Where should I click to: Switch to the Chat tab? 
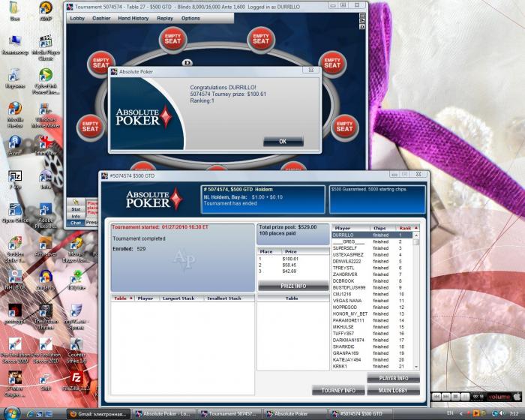(x=76, y=223)
